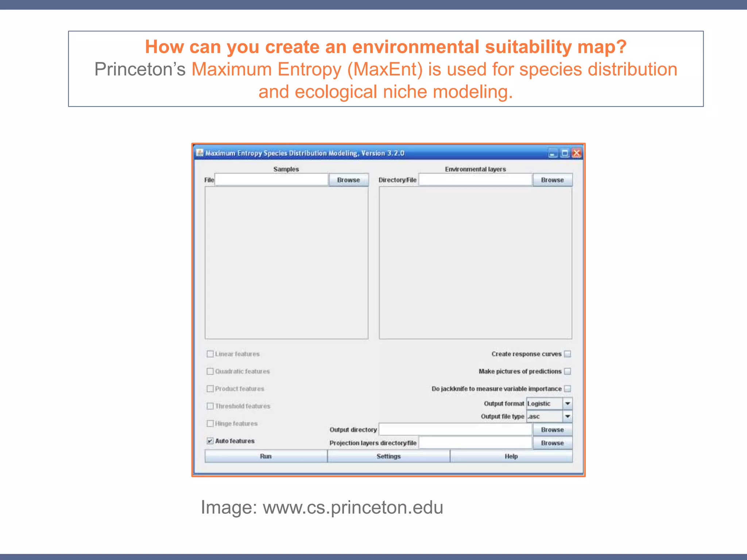Expand the Output file type .asc dropdown

pyautogui.click(x=568, y=416)
